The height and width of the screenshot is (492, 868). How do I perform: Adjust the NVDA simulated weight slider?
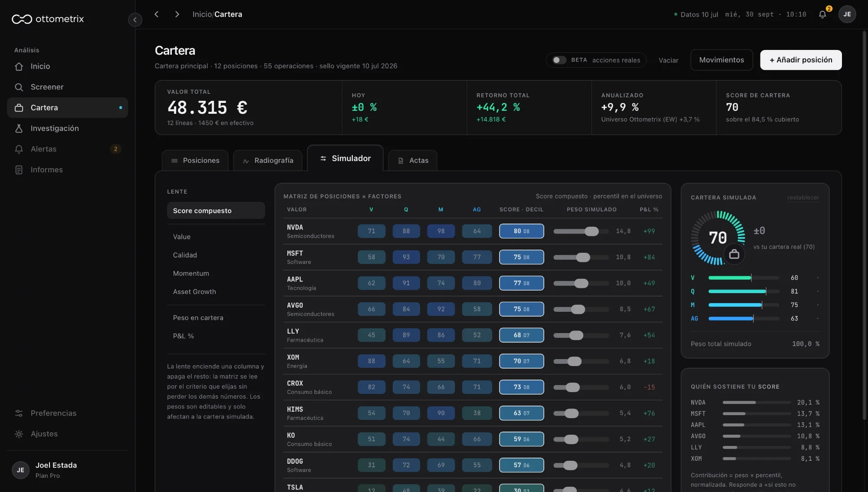click(581, 231)
